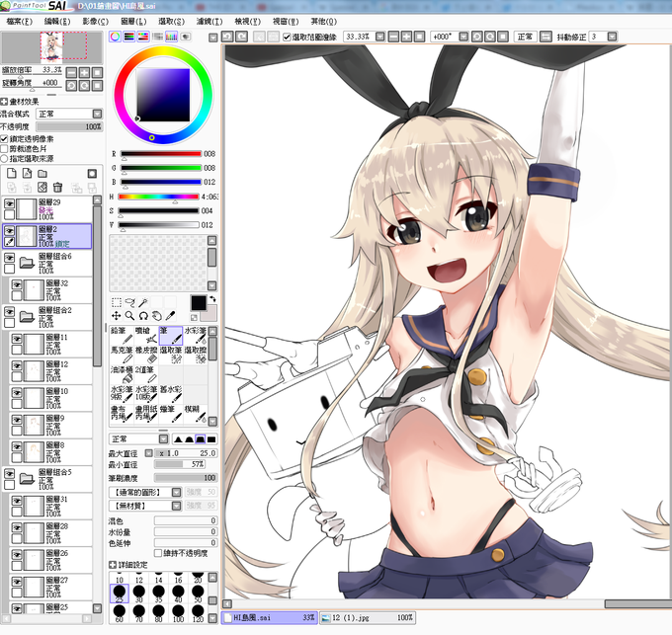Expand the 詳細設定 section

click(113, 565)
